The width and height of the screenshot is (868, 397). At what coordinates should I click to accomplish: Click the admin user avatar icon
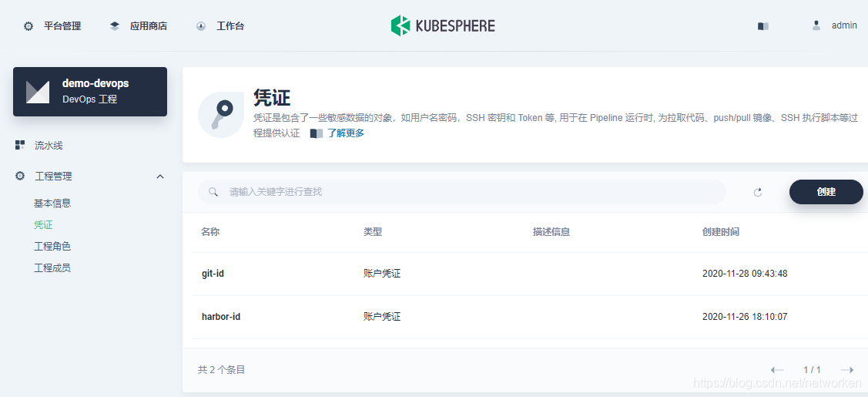[x=816, y=25]
